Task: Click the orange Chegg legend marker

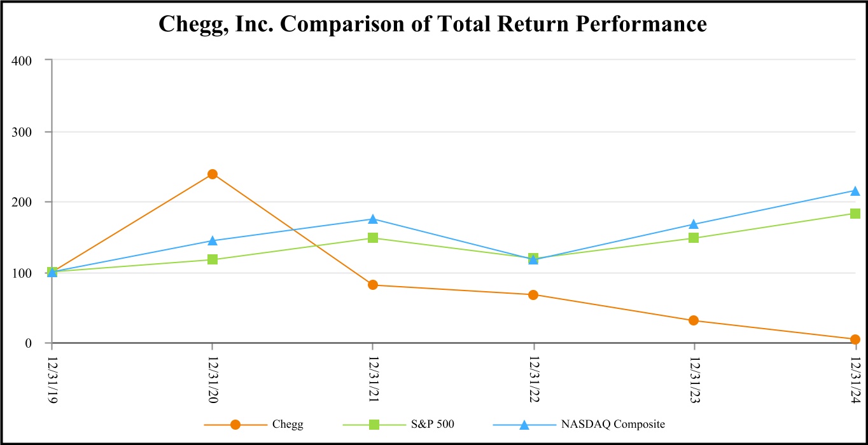Action: coord(235,425)
